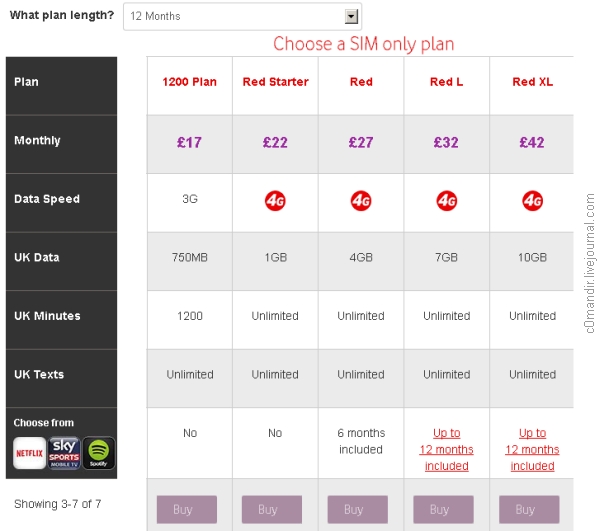Click the Red XL plan heading

(533, 82)
